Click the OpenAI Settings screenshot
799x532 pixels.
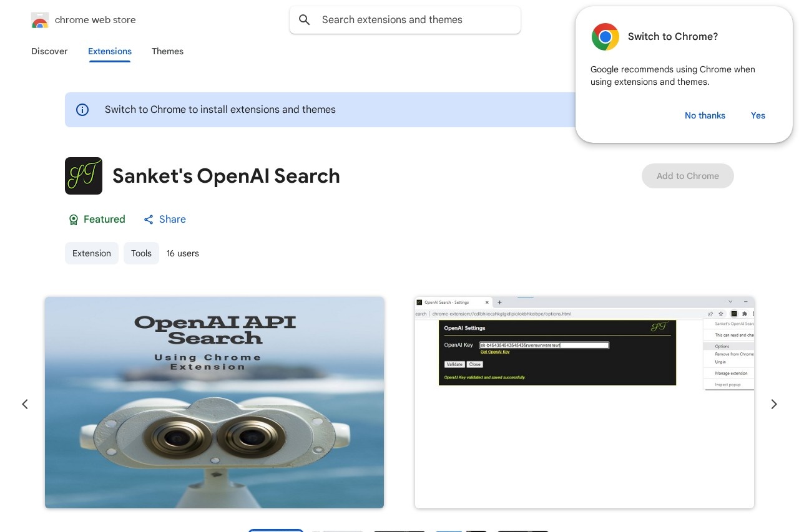point(584,402)
